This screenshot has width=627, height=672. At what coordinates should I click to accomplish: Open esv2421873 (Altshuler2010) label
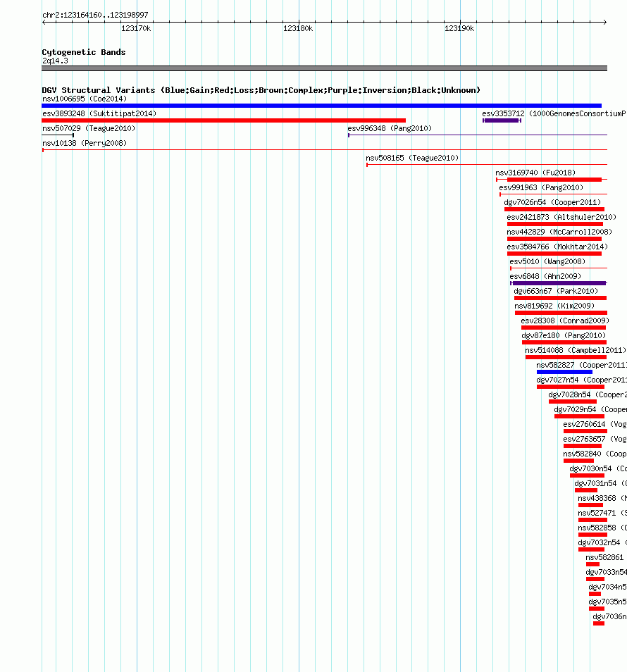561,217
